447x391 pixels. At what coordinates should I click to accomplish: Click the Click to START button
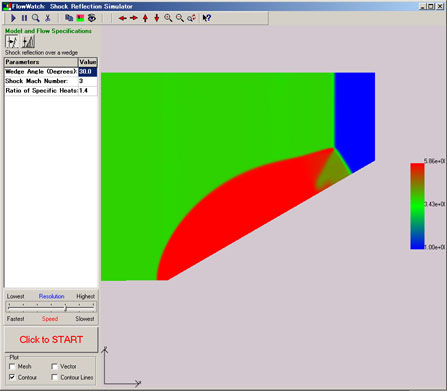51,339
